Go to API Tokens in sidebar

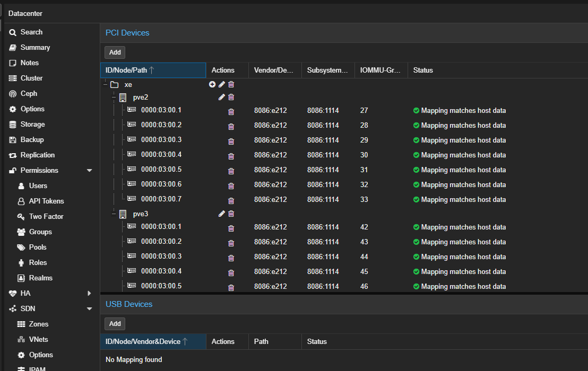pyautogui.click(x=46, y=201)
